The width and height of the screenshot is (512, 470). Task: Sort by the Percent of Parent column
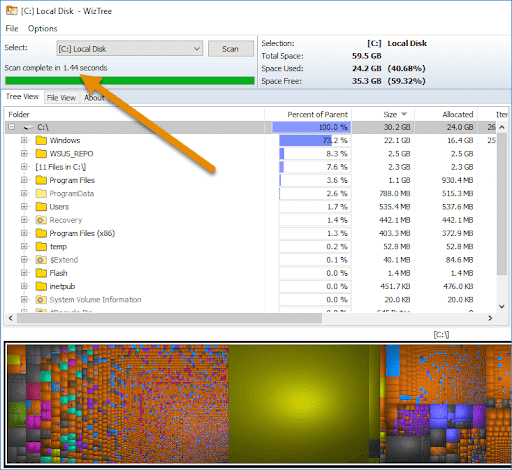(308, 115)
